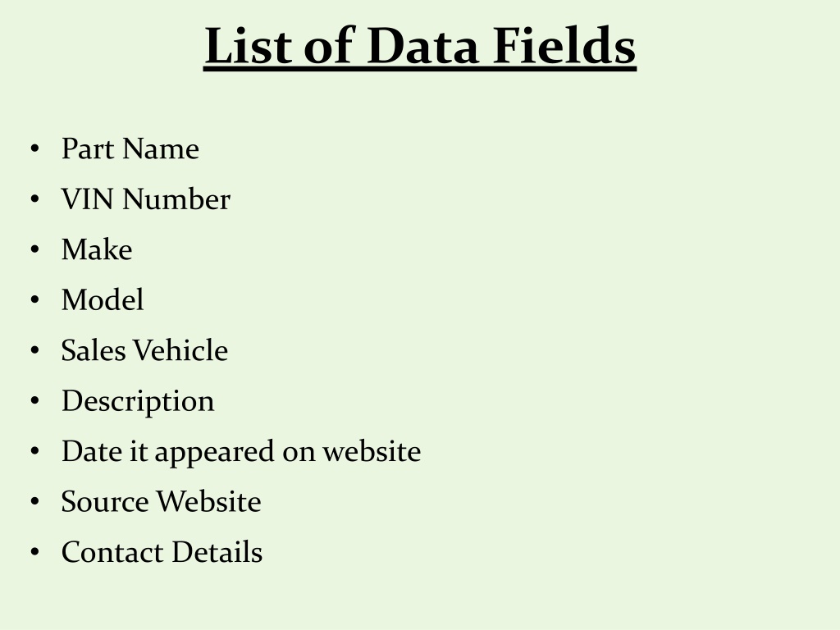Viewport: 840px width, 630px height.
Task: Click the bullet beside VIN Number
Action: click(34, 199)
